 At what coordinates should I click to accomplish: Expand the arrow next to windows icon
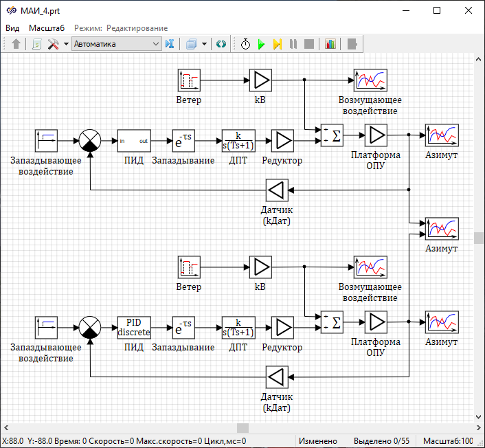tap(205, 44)
